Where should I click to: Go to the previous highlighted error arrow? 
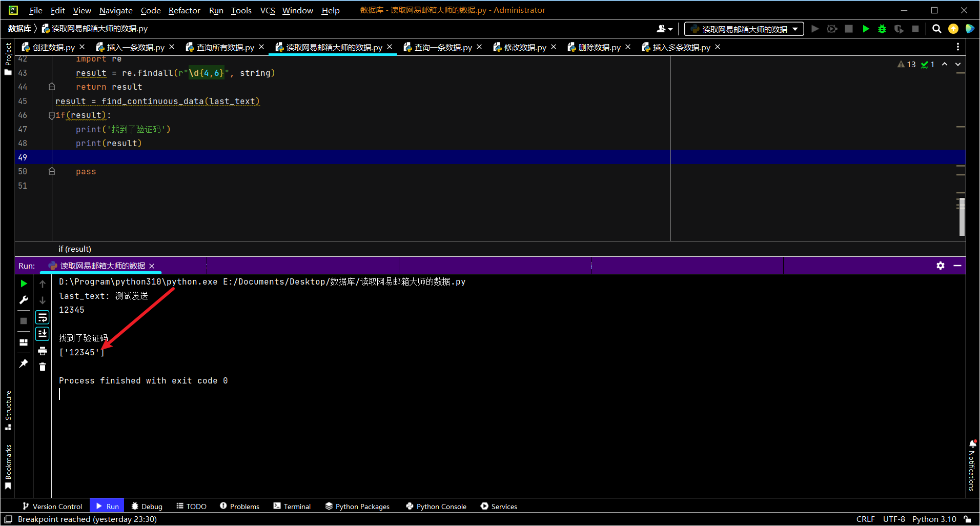point(945,64)
